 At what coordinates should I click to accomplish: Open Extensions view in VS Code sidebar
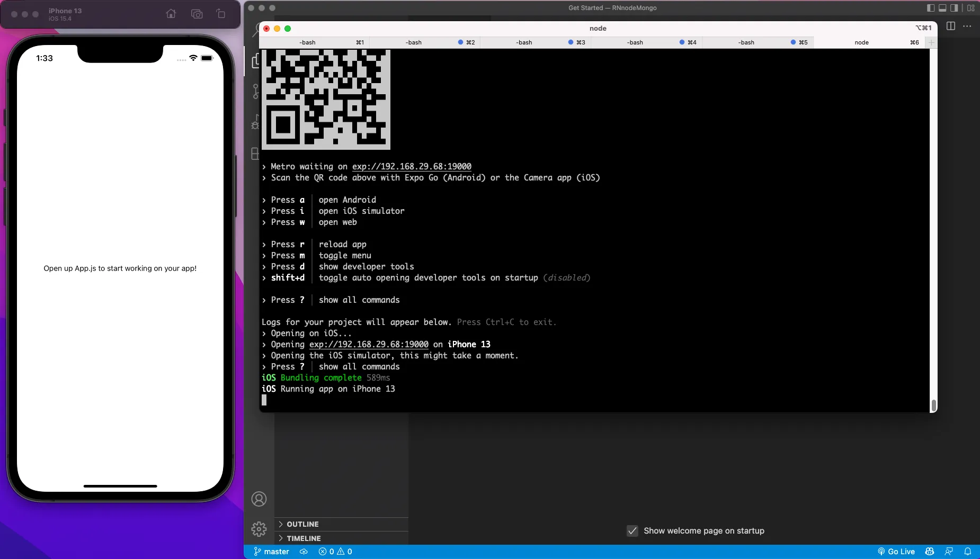tap(255, 154)
